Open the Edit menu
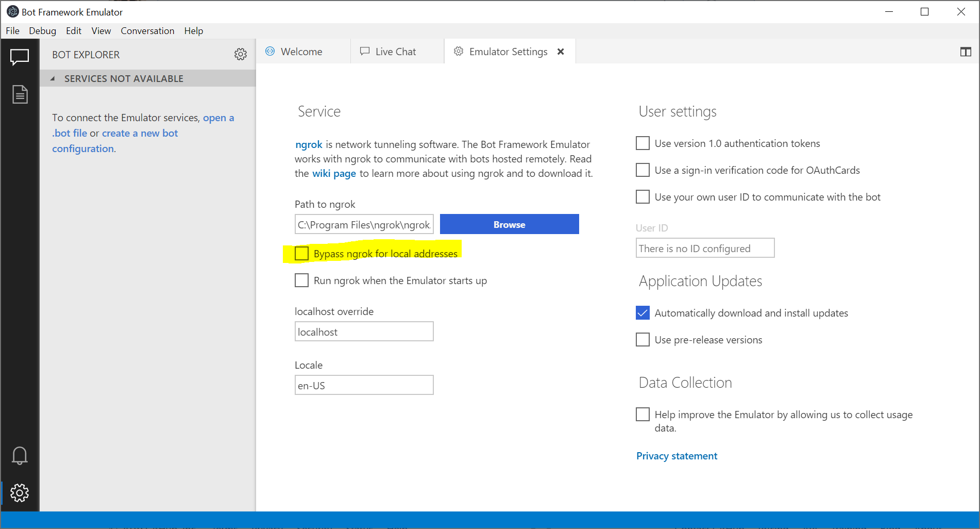This screenshot has width=980, height=529. pos(74,31)
